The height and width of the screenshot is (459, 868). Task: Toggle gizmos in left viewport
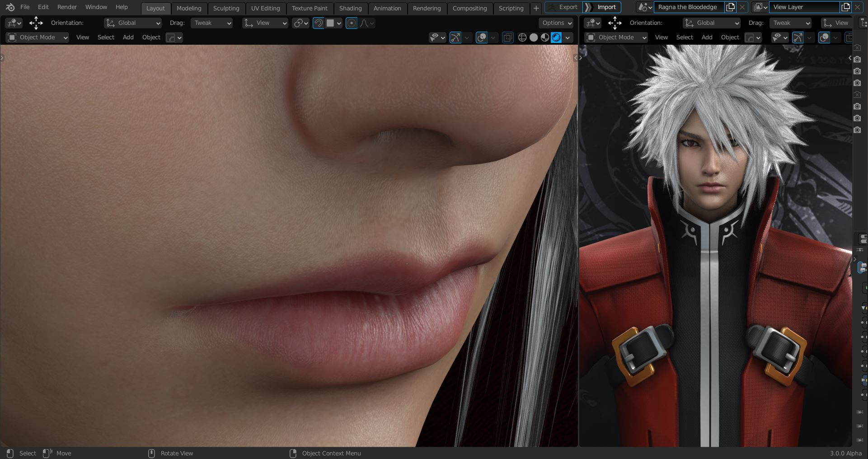click(455, 37)
